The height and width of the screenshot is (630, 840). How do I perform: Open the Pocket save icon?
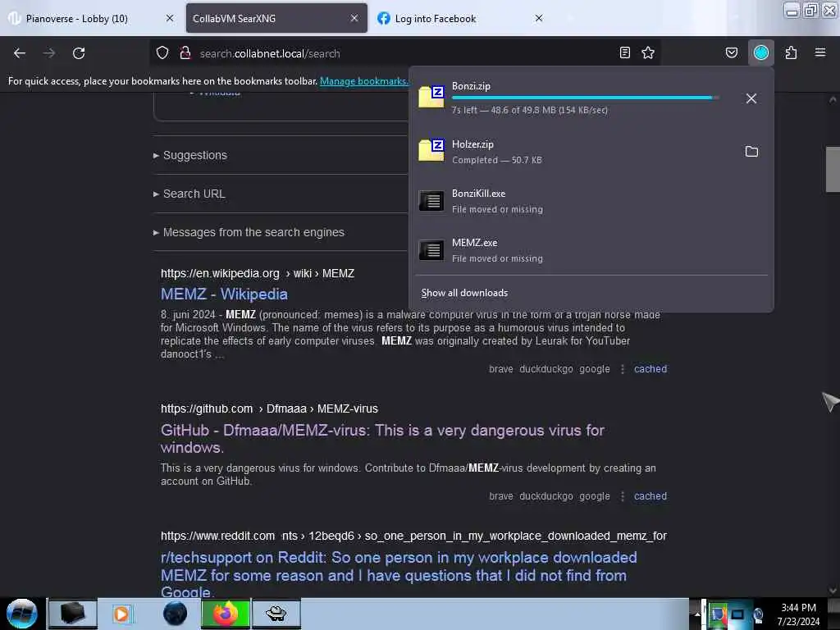[x=731, y=52]
